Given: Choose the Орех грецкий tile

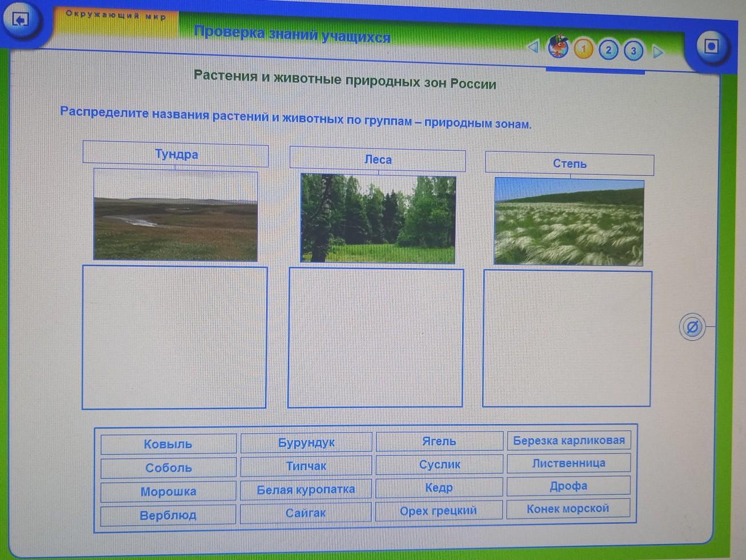Looking at the screenshot, I should click(x=439, y=510).
